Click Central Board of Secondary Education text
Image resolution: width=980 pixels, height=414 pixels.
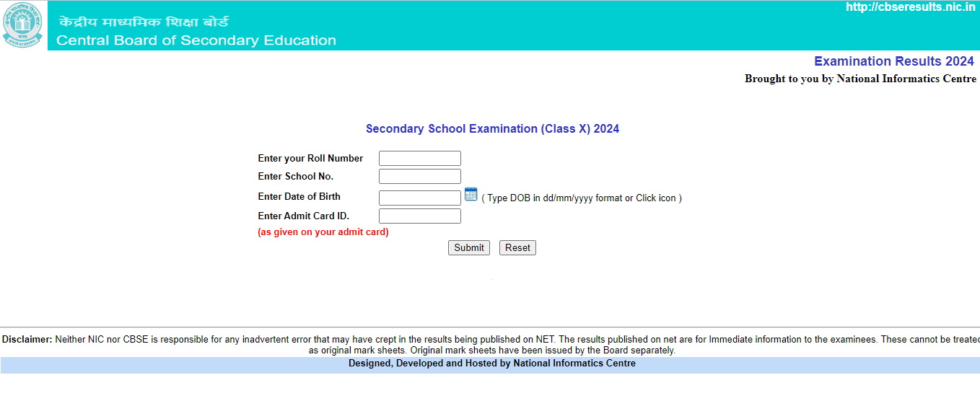(196, 40)
